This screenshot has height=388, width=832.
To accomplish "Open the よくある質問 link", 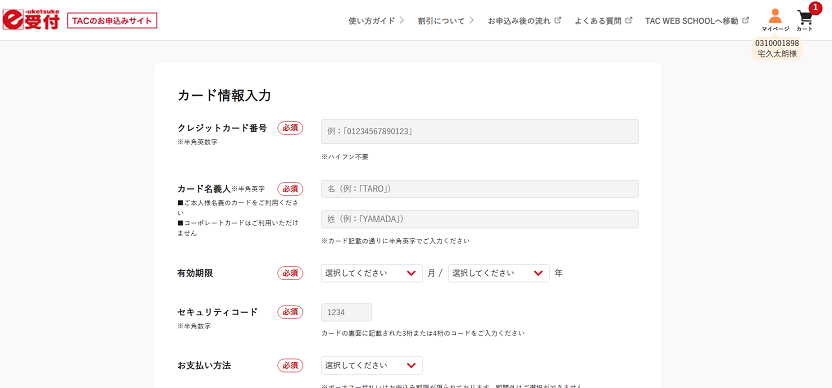I will [x=603, y=21].
